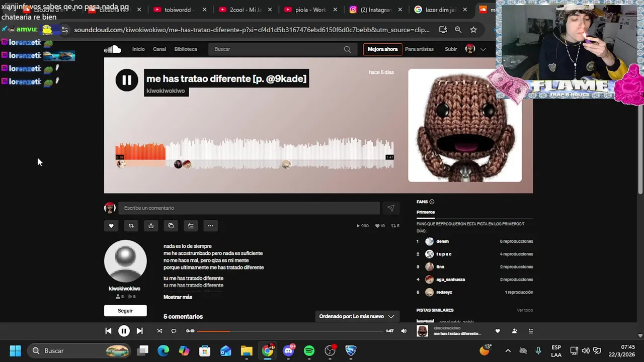This screenshot has height=362, width=644.
Task: Skip to previous track in the player bar
Action: pos(108,331)
